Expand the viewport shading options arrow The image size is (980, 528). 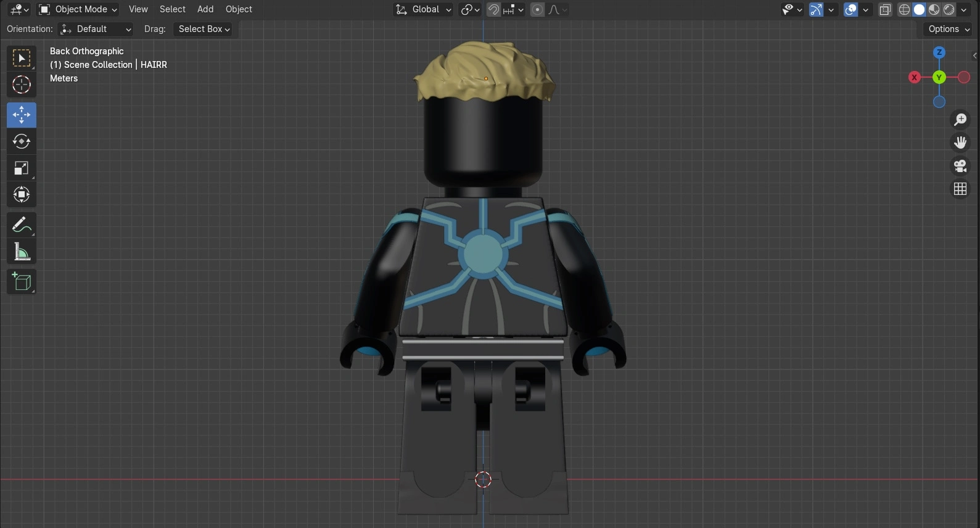click(964, 9)
